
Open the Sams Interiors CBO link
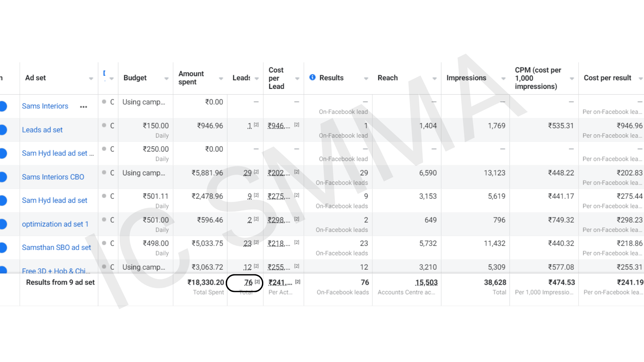point(53,177)
